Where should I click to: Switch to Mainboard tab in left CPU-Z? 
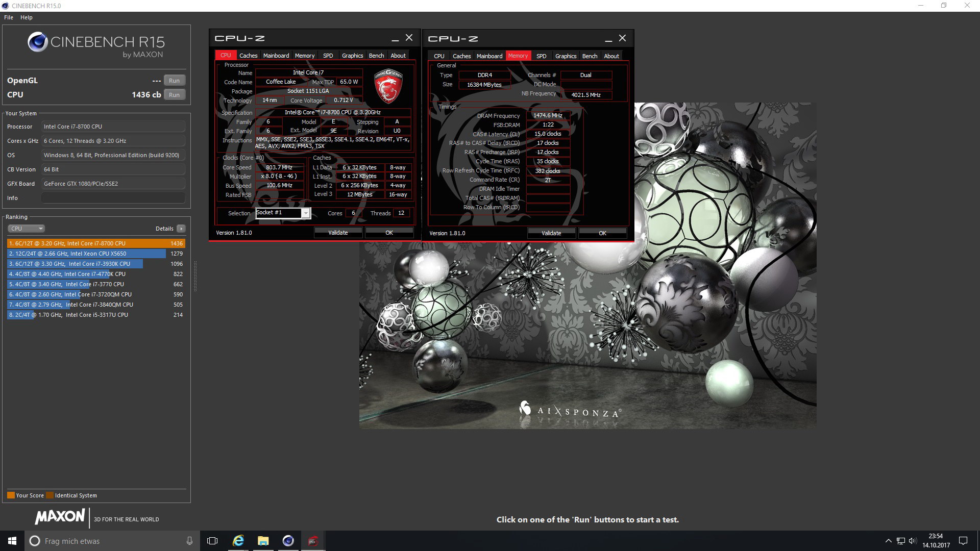(x=276, y=56)
